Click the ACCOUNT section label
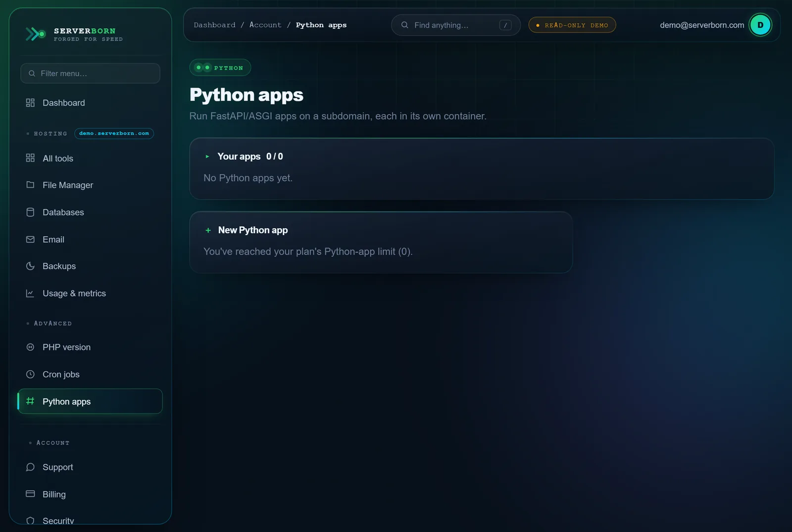This screenshot has width=792, height=532. click(x=53, y=442)
